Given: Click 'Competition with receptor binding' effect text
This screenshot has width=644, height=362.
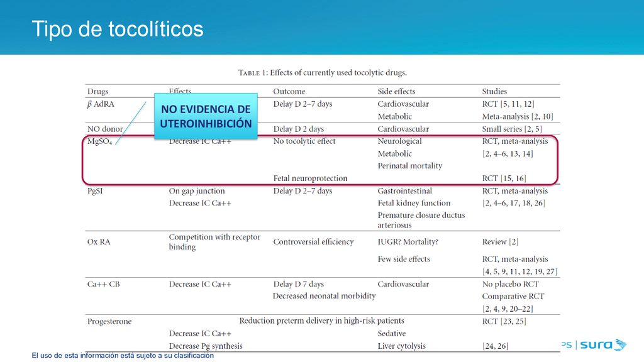Looking at the screenshot, I should [x=215, y=242].
